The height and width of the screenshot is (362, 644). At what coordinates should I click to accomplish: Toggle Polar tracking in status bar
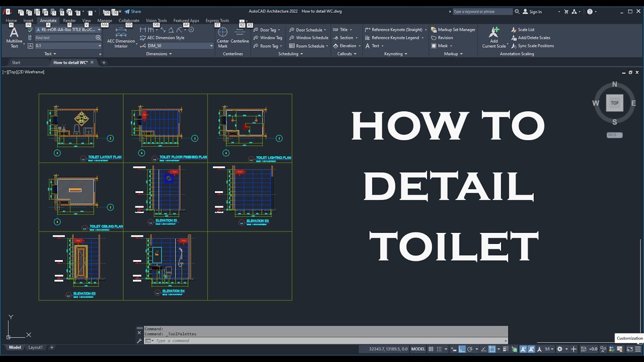click(x=470, y=349)
